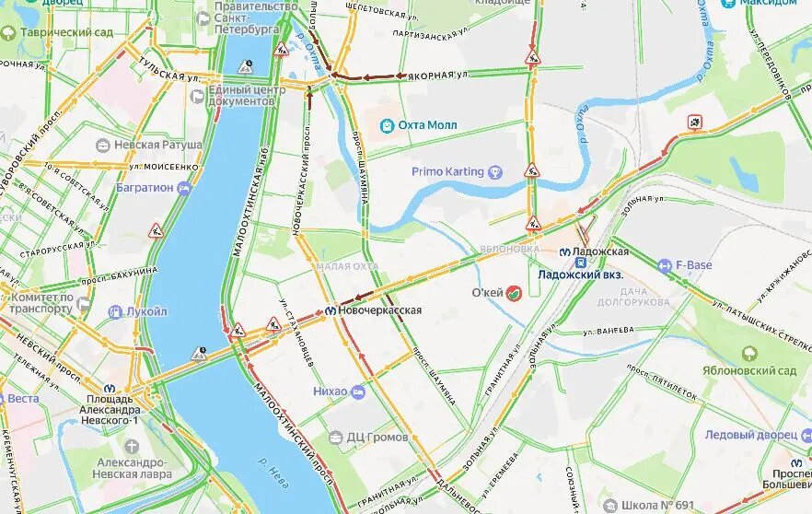Open the Багратион hotel icon

point(184,188)
